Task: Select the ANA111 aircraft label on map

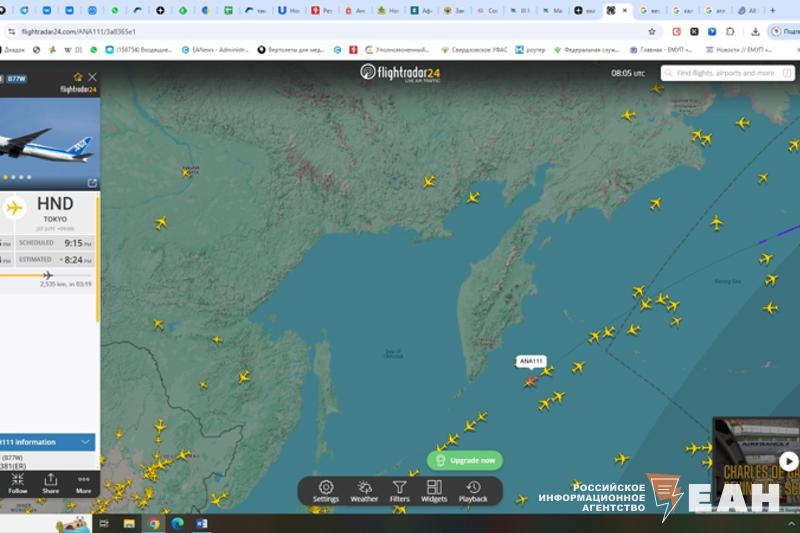Action: pyautogui.click(x=531, y=361)
